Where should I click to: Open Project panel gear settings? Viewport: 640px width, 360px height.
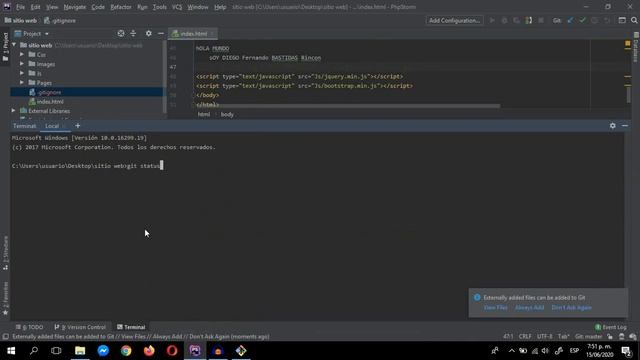(x=149, y=33)
